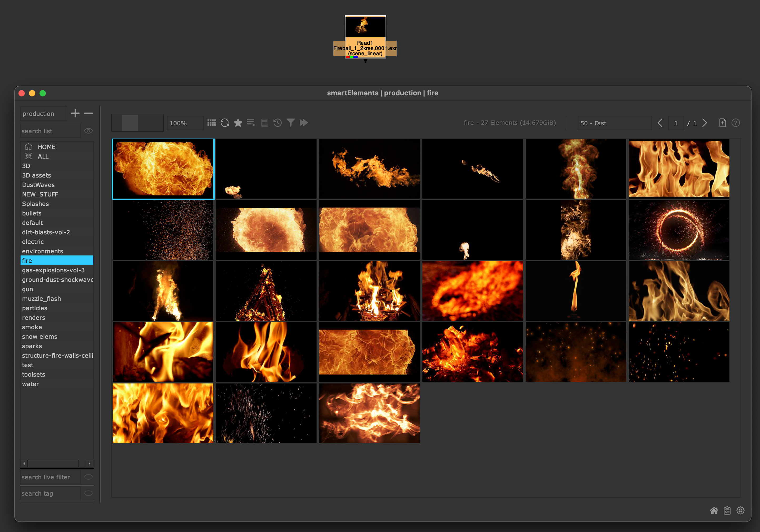Select the fireball thumbnail in top-left
This screenshot has height=532, width=760.
[x=163, y=169]
